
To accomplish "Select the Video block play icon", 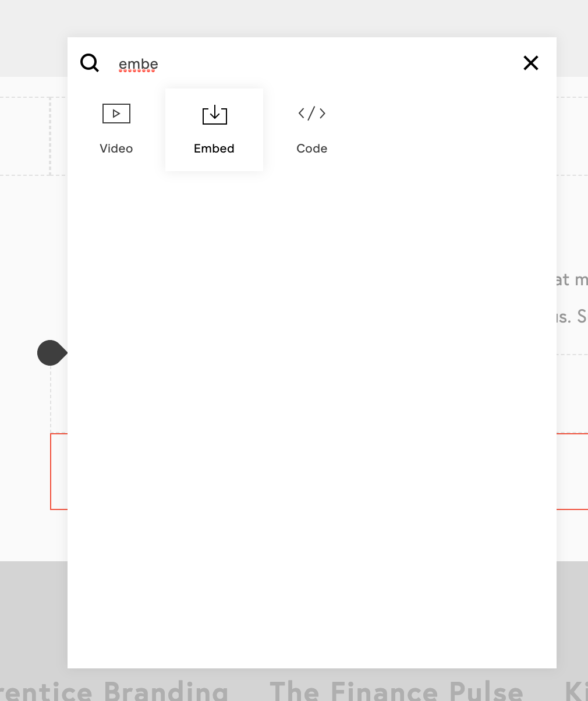I will 116,114.
